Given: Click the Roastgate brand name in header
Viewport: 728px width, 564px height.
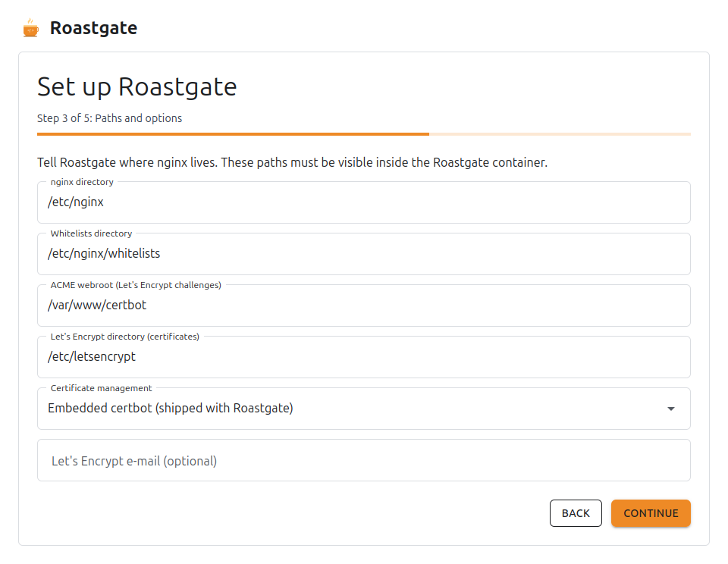Looking at the screenshot, I should coord(93,28).
